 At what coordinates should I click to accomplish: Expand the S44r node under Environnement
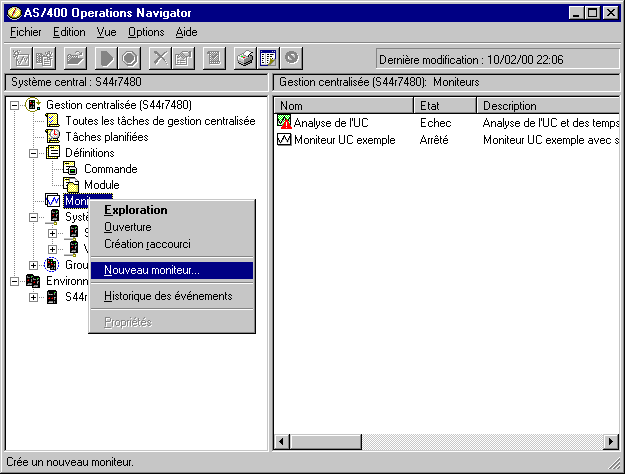point(33,297)
